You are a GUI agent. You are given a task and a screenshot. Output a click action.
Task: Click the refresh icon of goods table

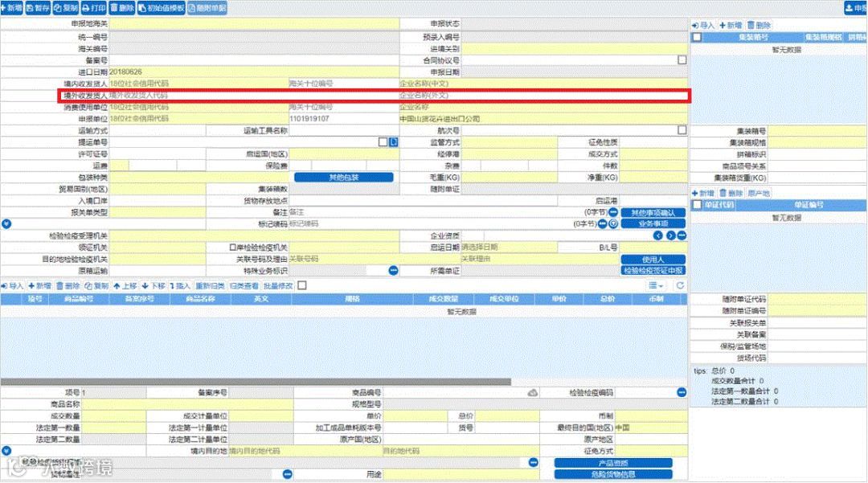(680, 285)
